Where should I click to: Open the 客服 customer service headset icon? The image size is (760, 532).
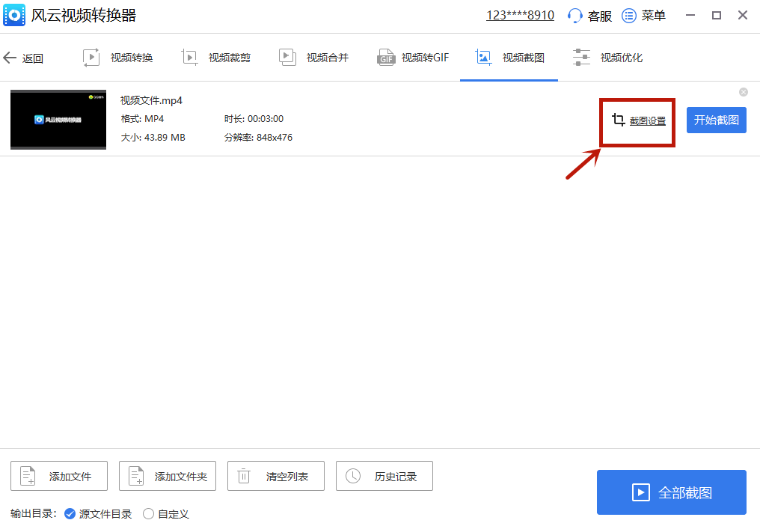tap(574, 16)
